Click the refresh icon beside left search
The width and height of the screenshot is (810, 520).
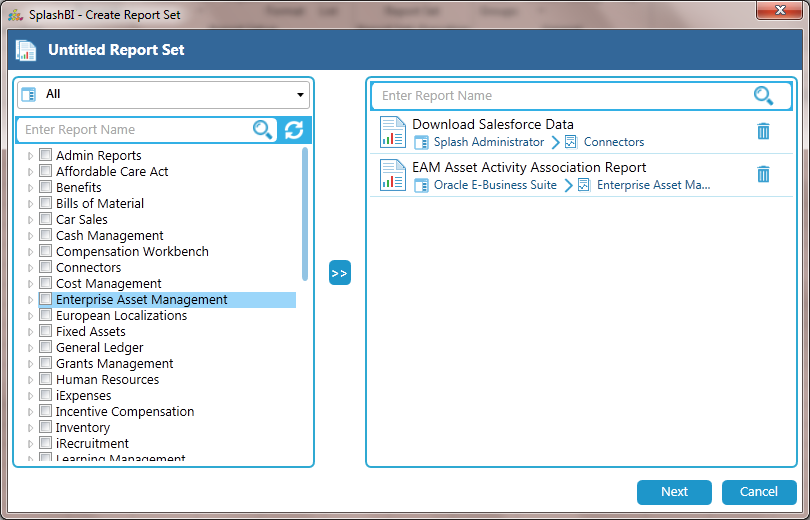coord(293,130)
